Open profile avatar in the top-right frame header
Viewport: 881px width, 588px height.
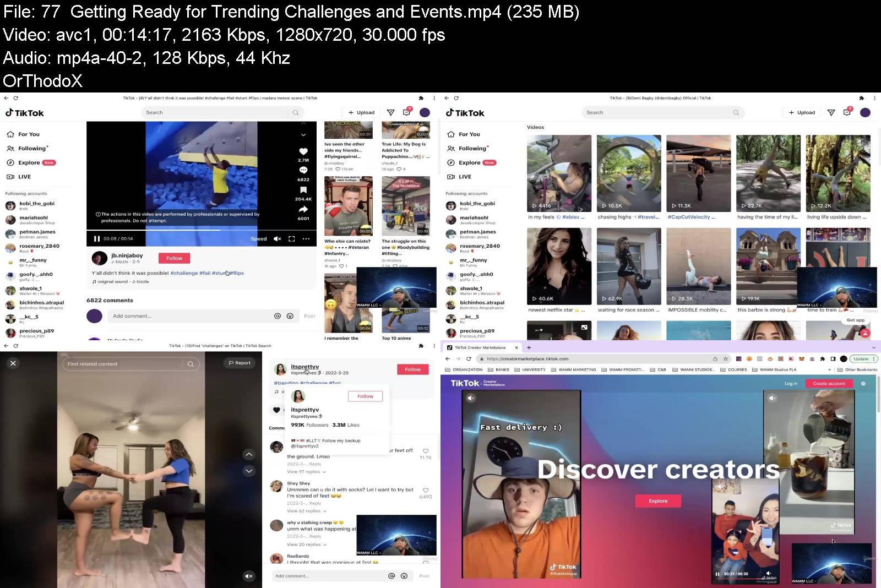tap(865, 112)
